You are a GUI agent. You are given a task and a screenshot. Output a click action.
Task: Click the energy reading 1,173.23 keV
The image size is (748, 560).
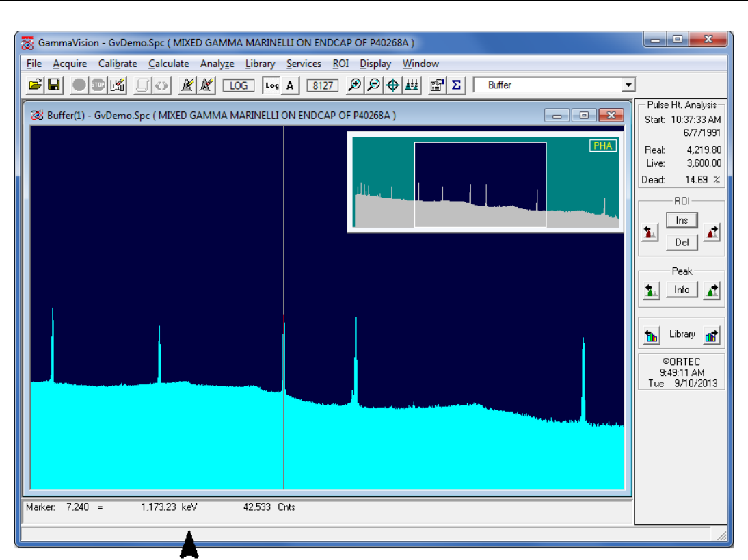pyautogui.click(x=169, y=507)
